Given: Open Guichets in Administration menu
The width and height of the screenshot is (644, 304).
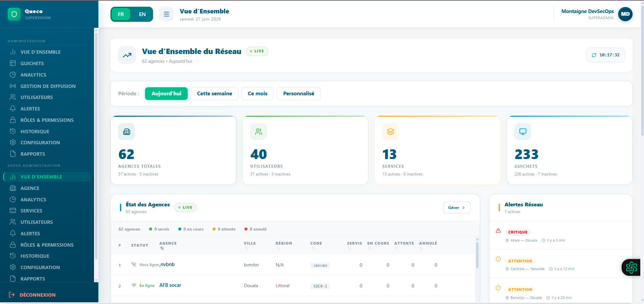Looking at the screenshot, I should click(x=47, y=63).
